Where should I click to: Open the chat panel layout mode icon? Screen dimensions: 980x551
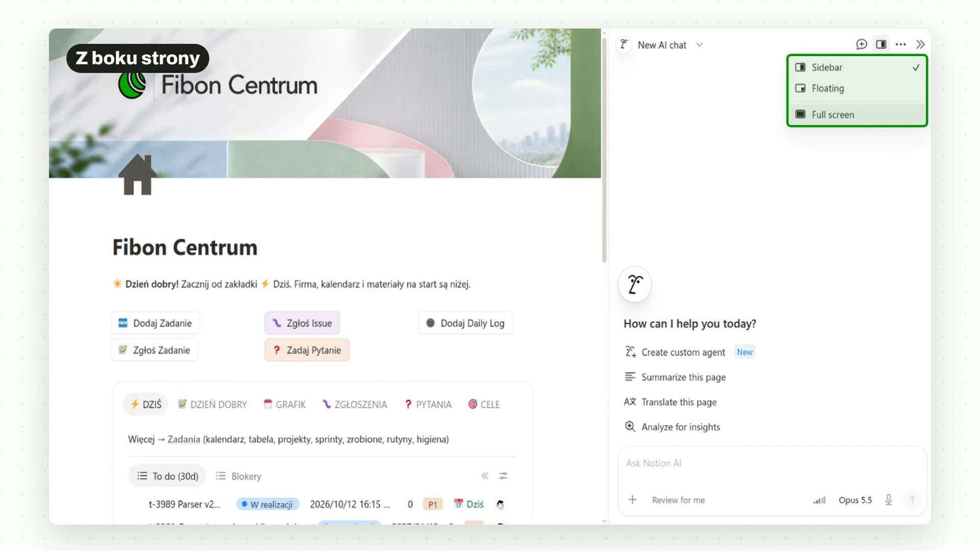coord(881,44)
